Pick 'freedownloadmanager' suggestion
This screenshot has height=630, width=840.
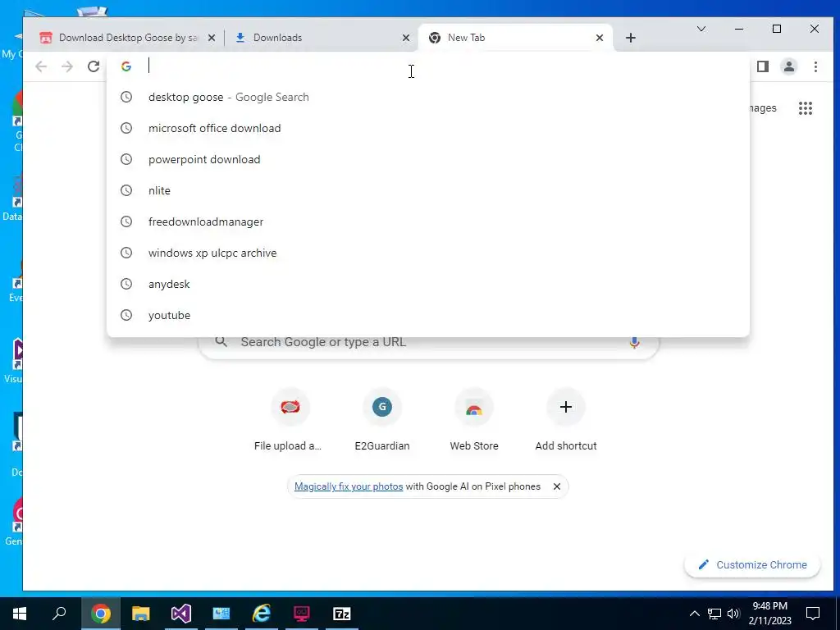428,221
